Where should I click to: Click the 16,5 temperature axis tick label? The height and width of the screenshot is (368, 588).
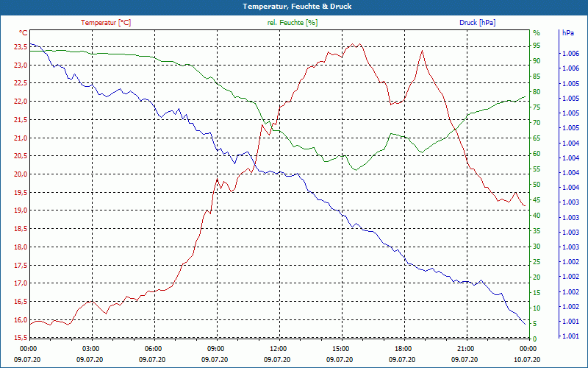(x=21, y=302)
